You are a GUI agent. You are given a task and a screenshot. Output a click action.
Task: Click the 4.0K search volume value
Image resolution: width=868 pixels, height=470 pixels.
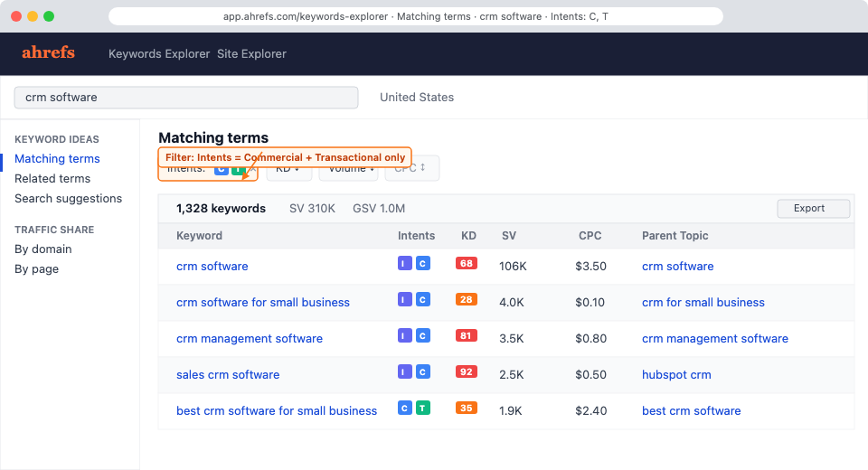tap(512, 302)
